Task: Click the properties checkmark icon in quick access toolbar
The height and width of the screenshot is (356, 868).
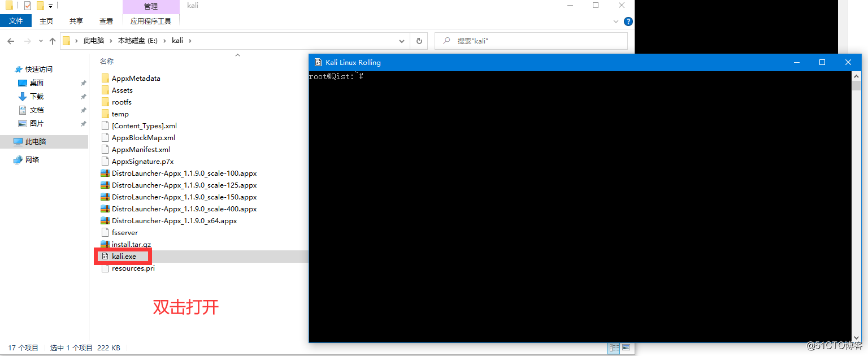Action: (x=28, y=6)
